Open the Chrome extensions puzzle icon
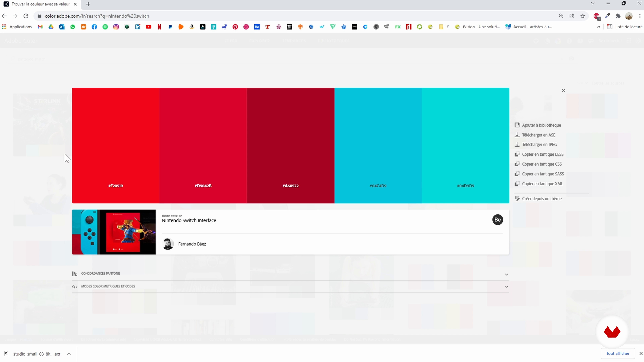The height and width of the screenshot is (362, 644). (x=618, y=16)
